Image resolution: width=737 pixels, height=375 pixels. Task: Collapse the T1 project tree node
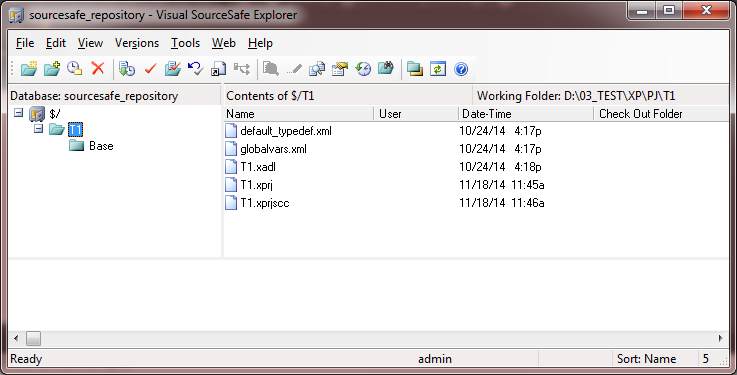[39, 128]
